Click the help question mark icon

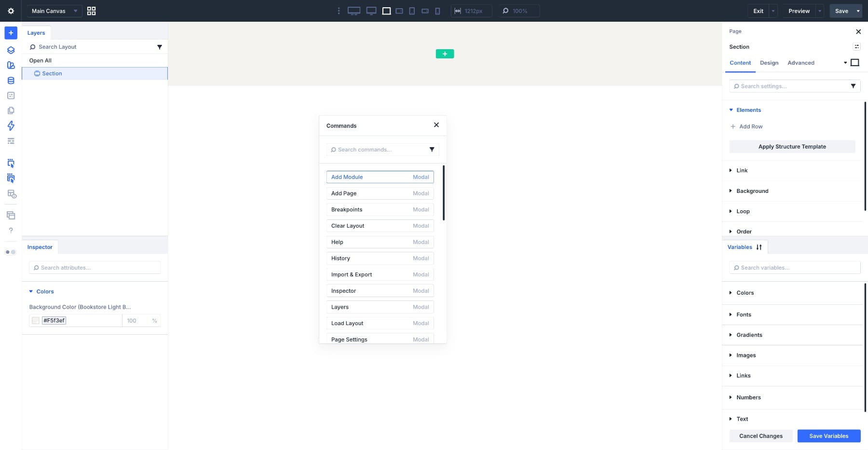click(11, 231)
